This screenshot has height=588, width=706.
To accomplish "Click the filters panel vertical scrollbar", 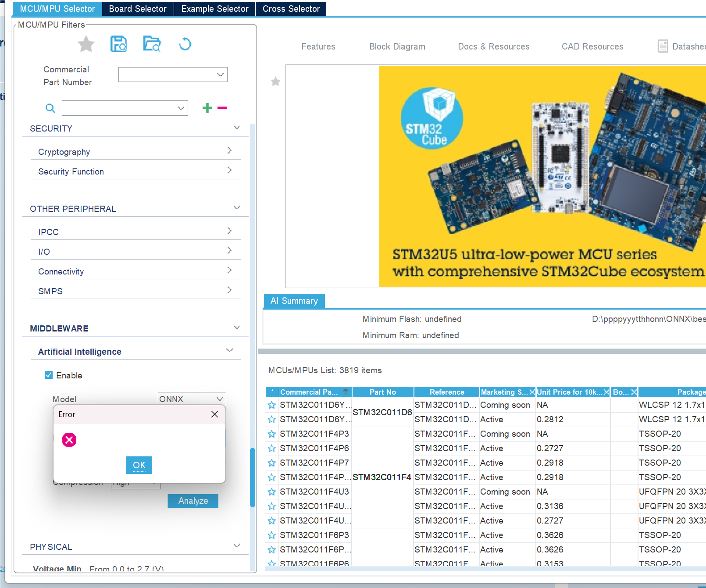I will 253,477.
